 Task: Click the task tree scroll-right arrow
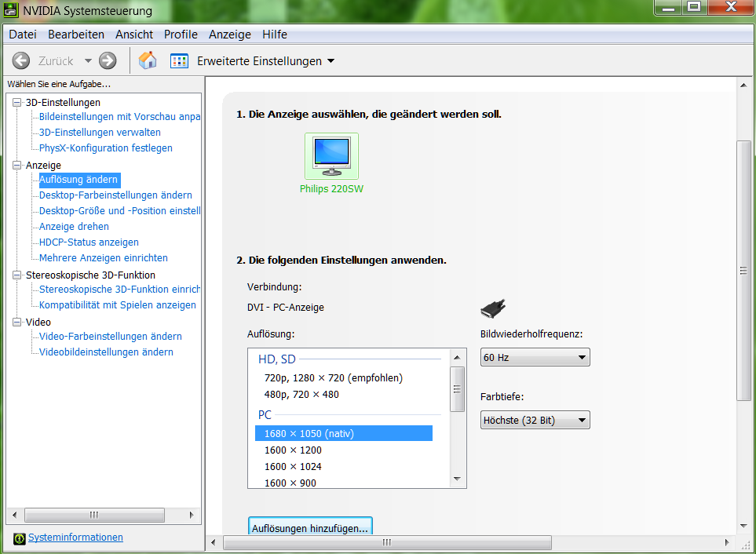[x=192, y=515]
